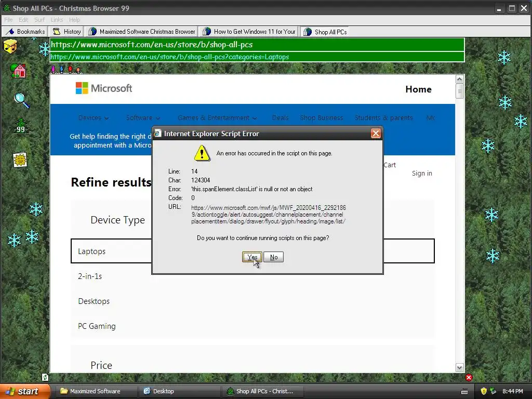Click the network connection tray icon
The height and width of the screenshot is (399, 532).
point(494,391)
